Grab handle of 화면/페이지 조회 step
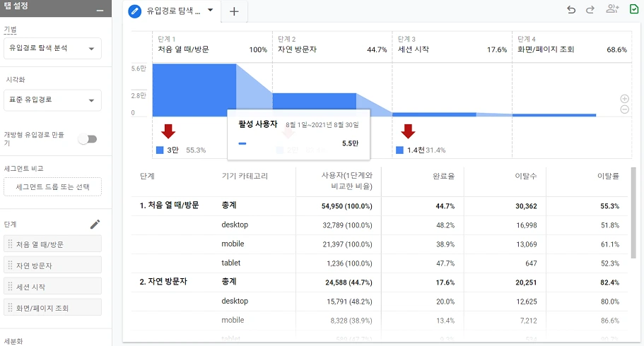The height and width of the screenshot is (346, 644). [x=11, y=308]
